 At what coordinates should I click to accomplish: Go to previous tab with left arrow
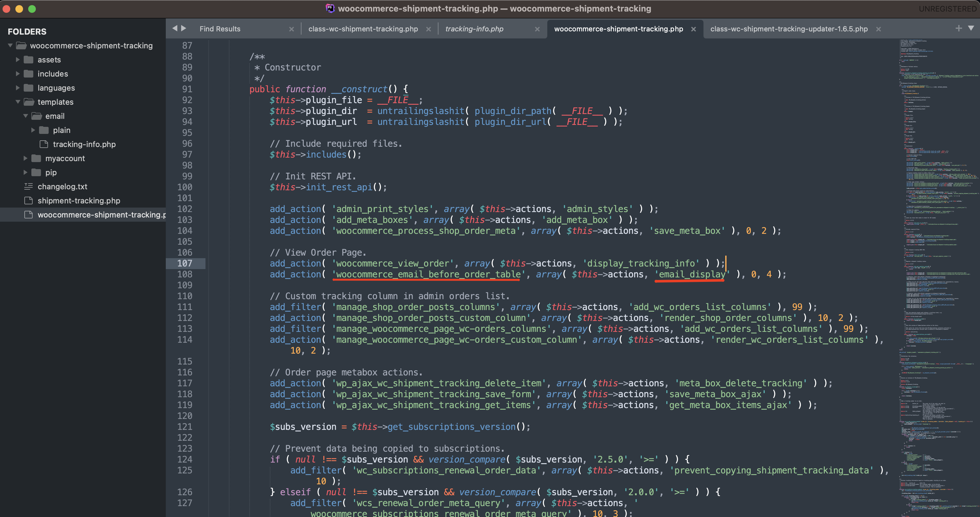[x=175, y=29]
